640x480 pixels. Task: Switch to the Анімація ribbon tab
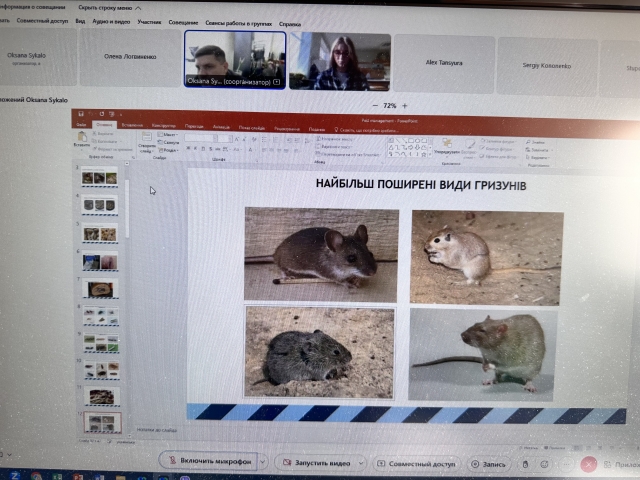point(221,127)
